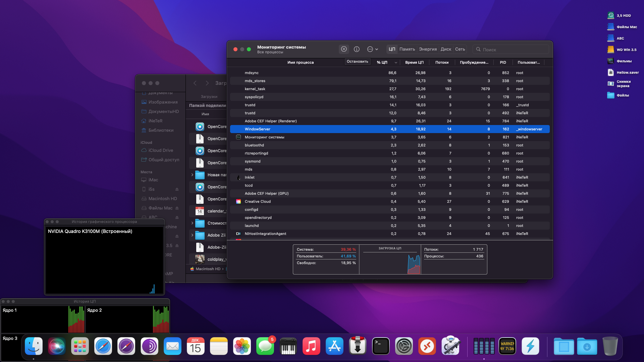Click the Finder back arrow button
Image resolution: width=644 pixels, height=362 pixels.
click(x=195, y=83)
